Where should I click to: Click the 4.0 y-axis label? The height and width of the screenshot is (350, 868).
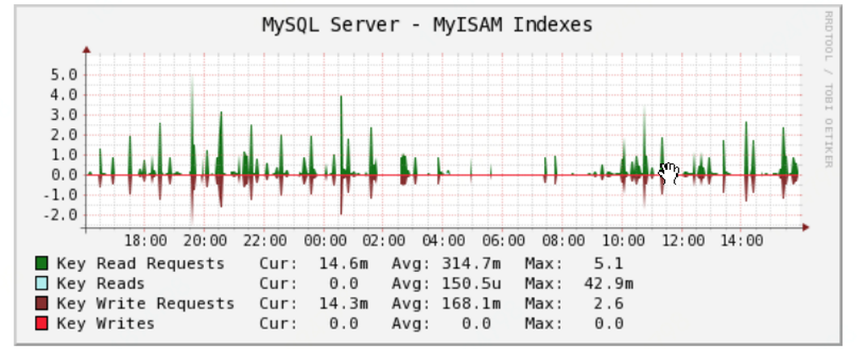(x=65, y=94)
